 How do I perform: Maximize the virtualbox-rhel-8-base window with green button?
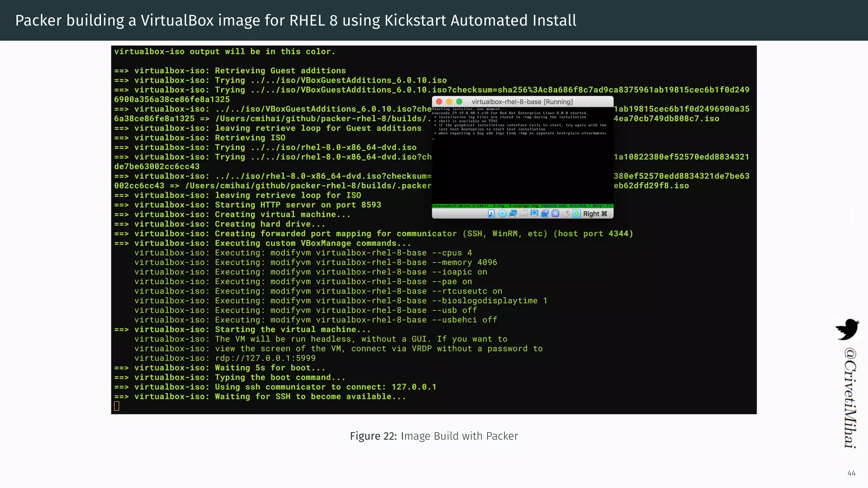[459, 102]
